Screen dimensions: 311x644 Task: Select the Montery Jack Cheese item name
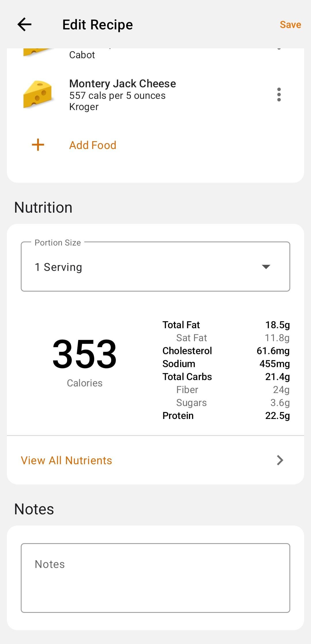(x=123, y=84)
